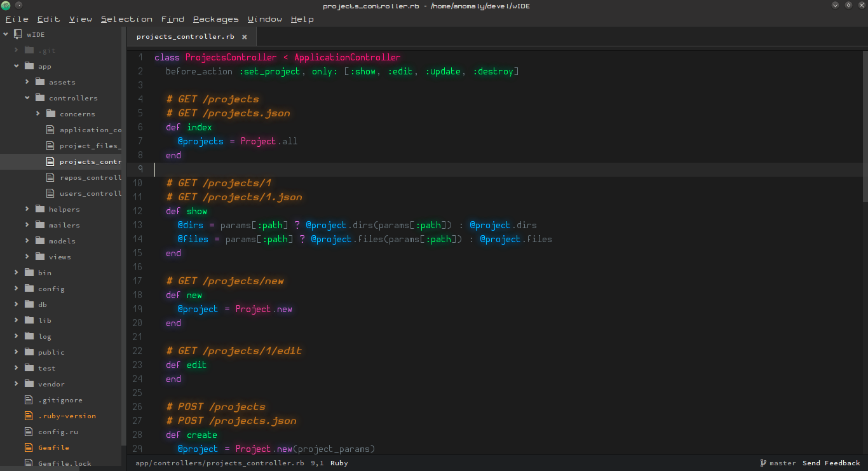Click line number 28 in gutter
The width and height of the screenshot is (868, 471).
tap(138, 435)
